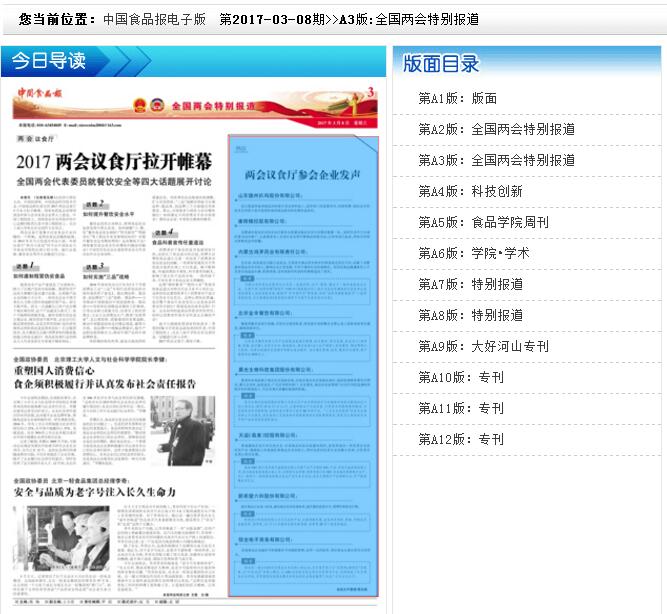Viewport: 667px width, 614px height.
Task: Open 第A10版: 专刊 link
Action: (461, 377)
